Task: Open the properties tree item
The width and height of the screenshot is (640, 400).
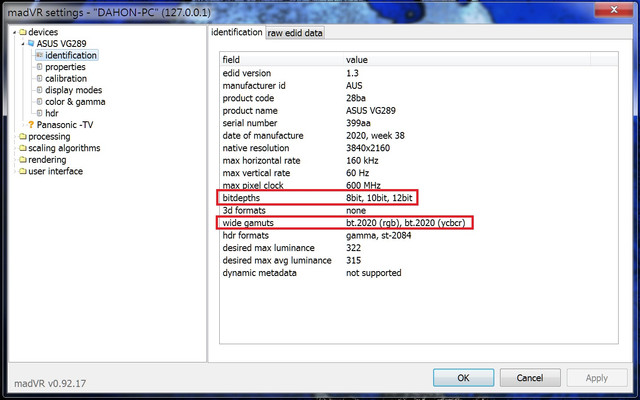Action: coord(65,67)
